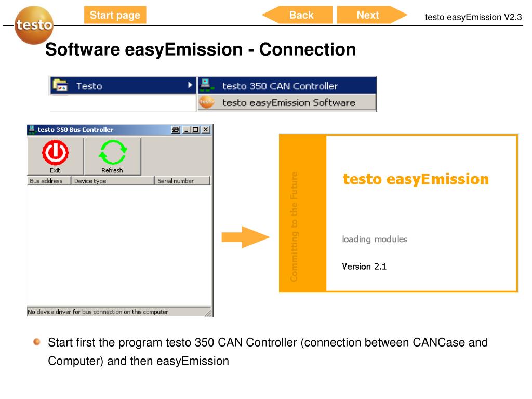Click the 'Version 2.1' splash text
The height and width of the screenshot is (399, 532).
click(364, 267)
